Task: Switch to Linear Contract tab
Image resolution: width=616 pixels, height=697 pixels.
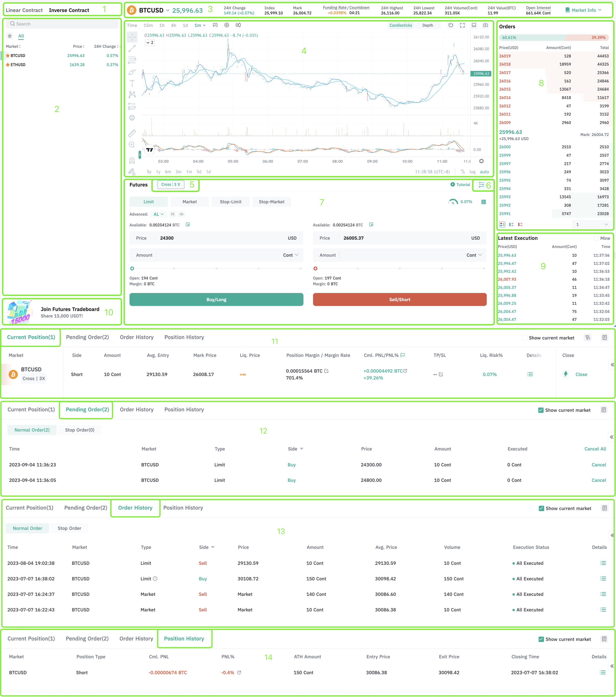Action: click(x=24, y=10)
